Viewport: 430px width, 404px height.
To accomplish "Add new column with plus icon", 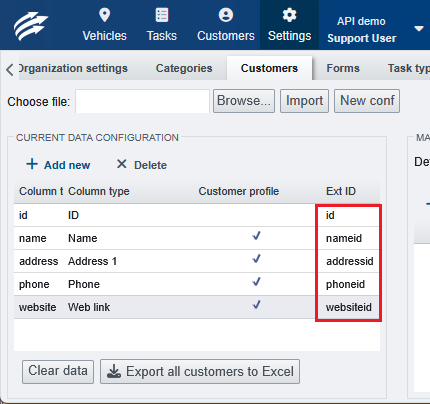I will pyautogui.click(x=58, y=165).
